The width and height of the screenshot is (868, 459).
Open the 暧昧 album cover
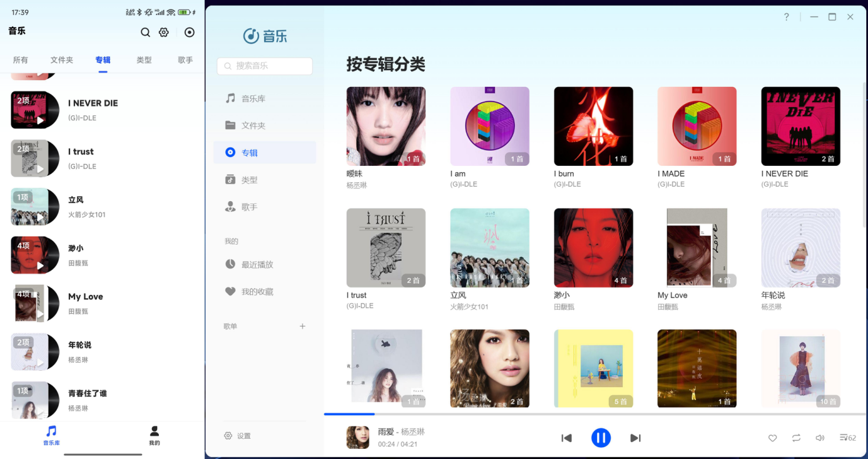(x=386, y=126)
